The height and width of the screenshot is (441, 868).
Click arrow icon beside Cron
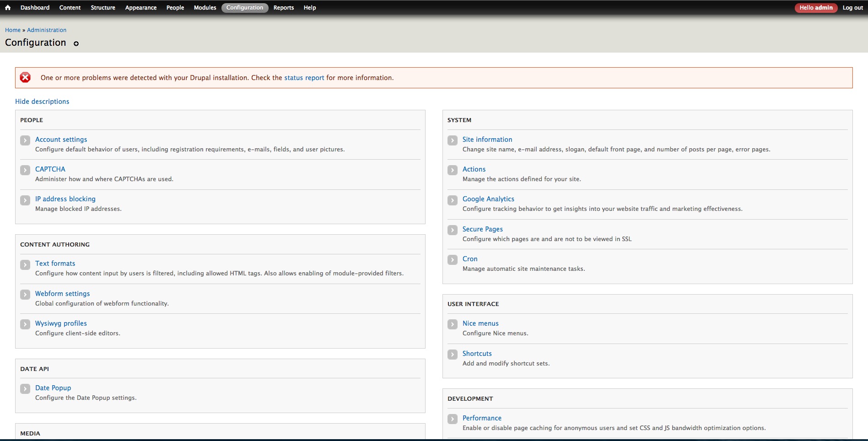coord(453,259)
